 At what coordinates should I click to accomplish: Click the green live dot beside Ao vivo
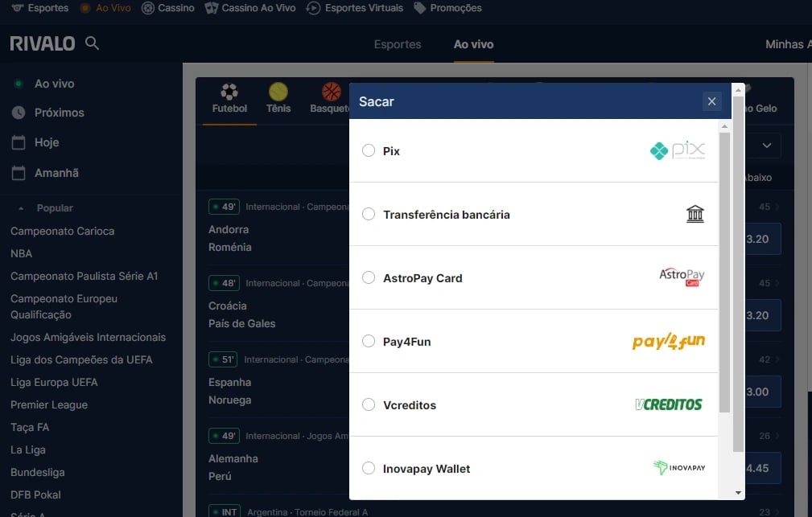[19, 84]
